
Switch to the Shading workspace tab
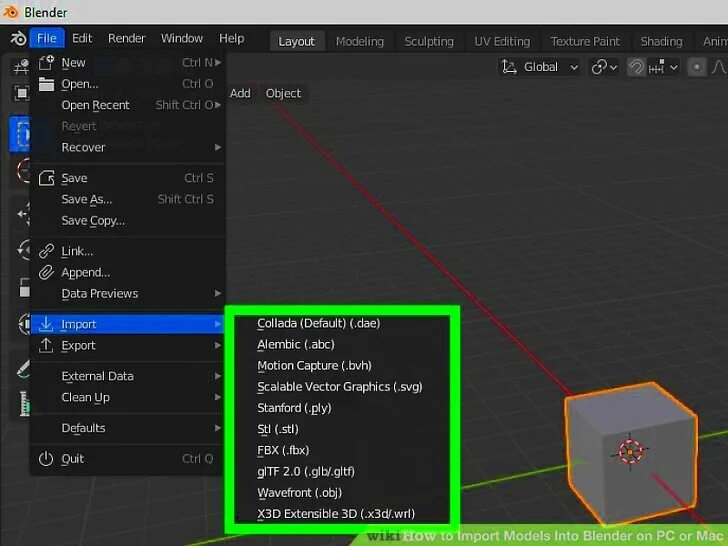point(662,41)
